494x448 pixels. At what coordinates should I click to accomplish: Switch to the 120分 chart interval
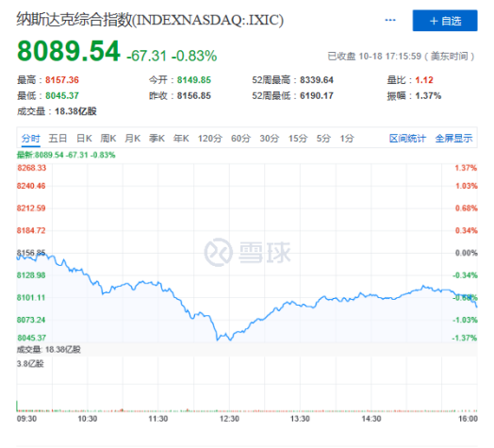[210, 139]
